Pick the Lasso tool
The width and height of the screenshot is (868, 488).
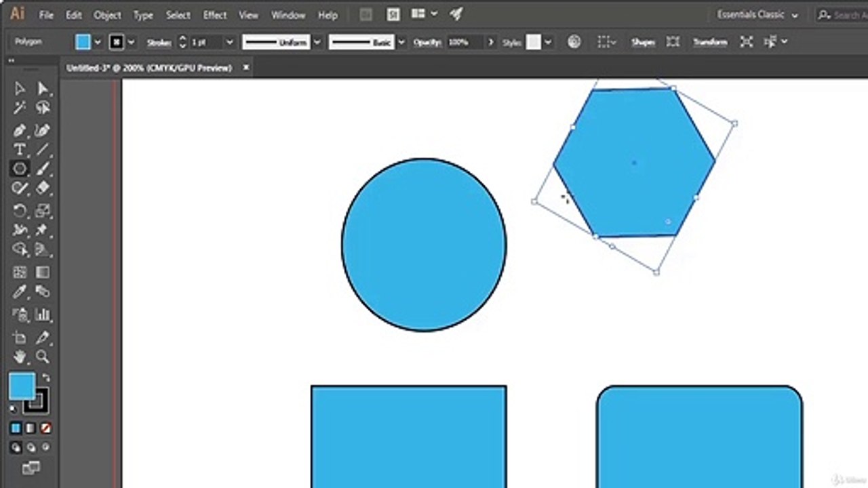coord(43,108)
